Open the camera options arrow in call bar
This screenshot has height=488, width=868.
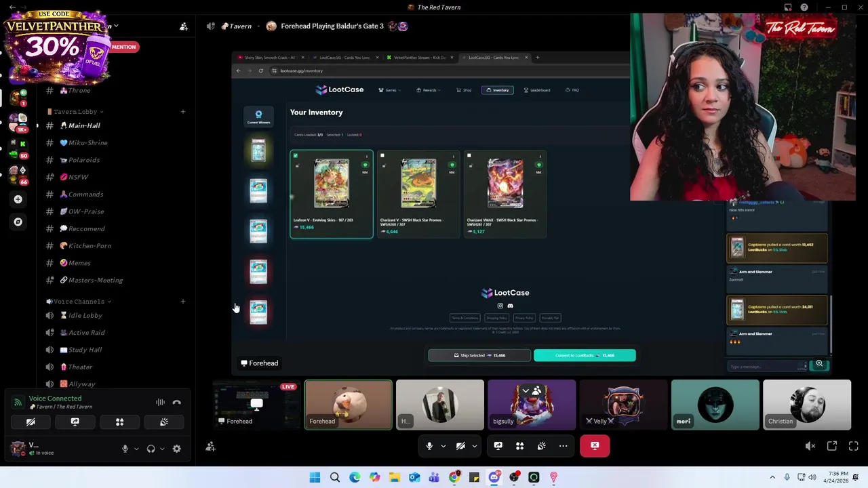(x=475, y=446)
